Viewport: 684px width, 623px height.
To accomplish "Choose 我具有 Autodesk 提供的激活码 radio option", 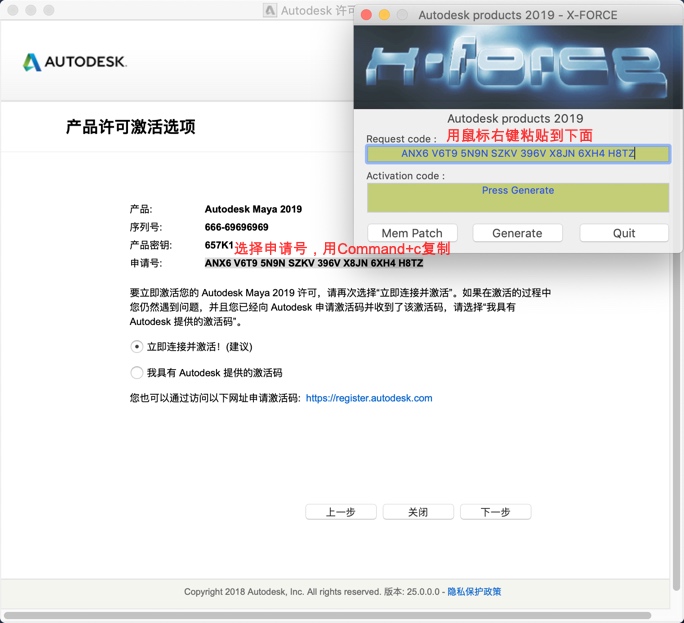I will click(137, 373).
